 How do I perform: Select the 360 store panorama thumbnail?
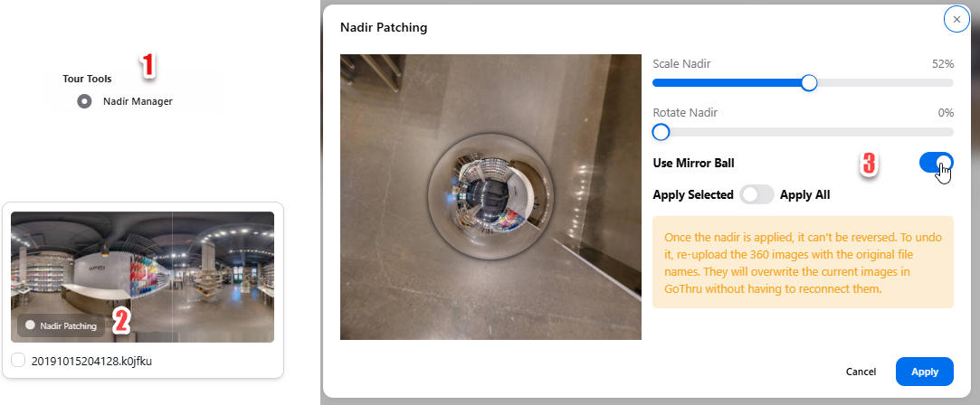coord(142,277)
